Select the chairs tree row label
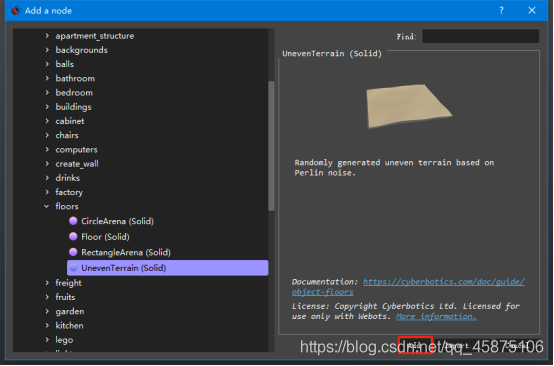 coord(67,135)
